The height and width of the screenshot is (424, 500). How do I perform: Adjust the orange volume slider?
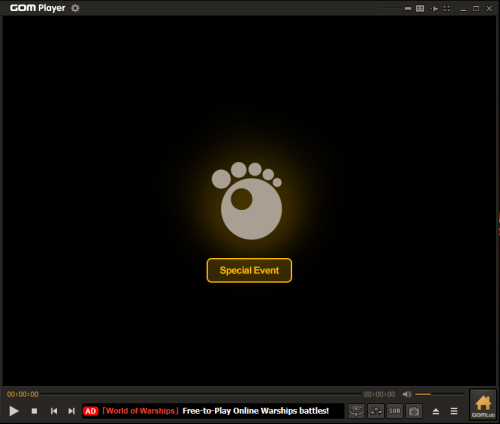click(x=439, y=394)
